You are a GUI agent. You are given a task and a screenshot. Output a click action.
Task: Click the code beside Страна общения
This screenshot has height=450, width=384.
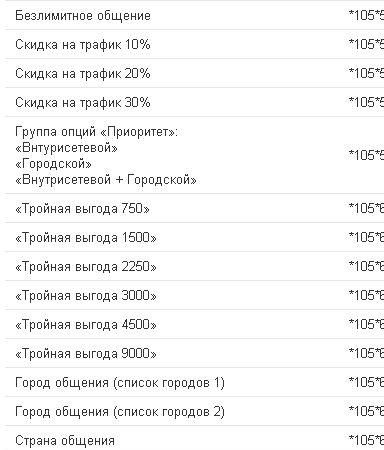pyautogui.click(x=366, y=441)
